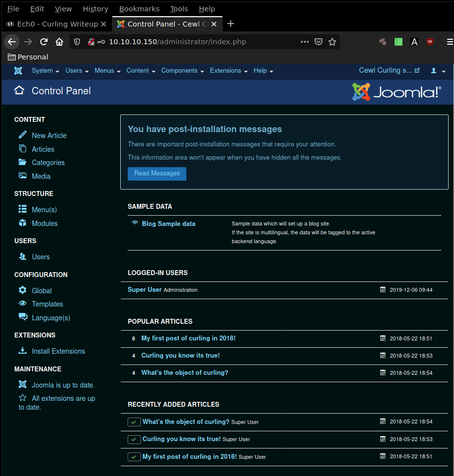Open the browser Edit menu

[37, 9]
